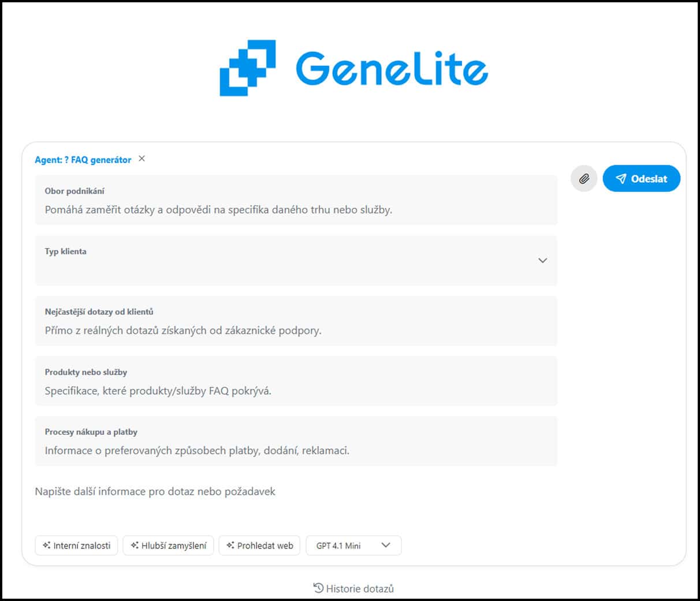Viewport: 700px width, 601px height.
Task: Click the Agent: ? FAQ generátor label
Action: [83, 159]
